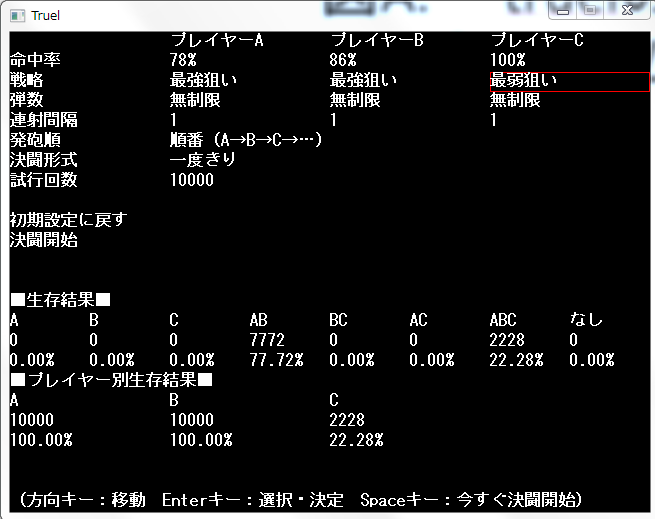Click the BC column header in survival results
Screen dimensions: 655x519
pos(338,320)
